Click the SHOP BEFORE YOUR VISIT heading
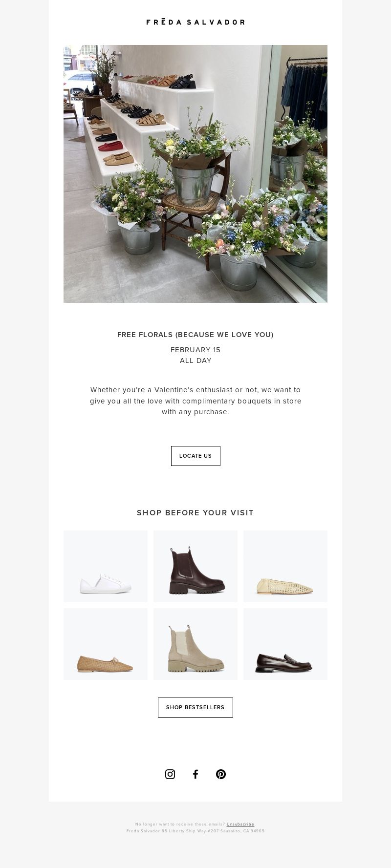 195,513
